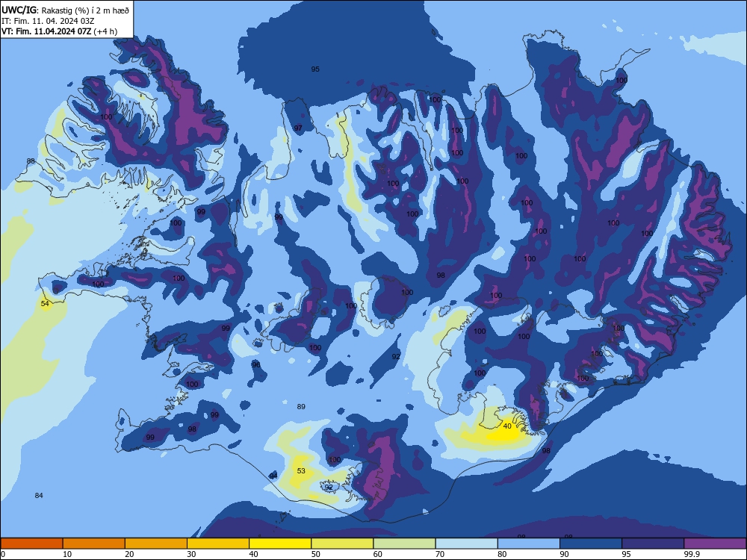Screen dimensions: 747x560
Task: Click the legend label "20"
Action: point(129,554)
